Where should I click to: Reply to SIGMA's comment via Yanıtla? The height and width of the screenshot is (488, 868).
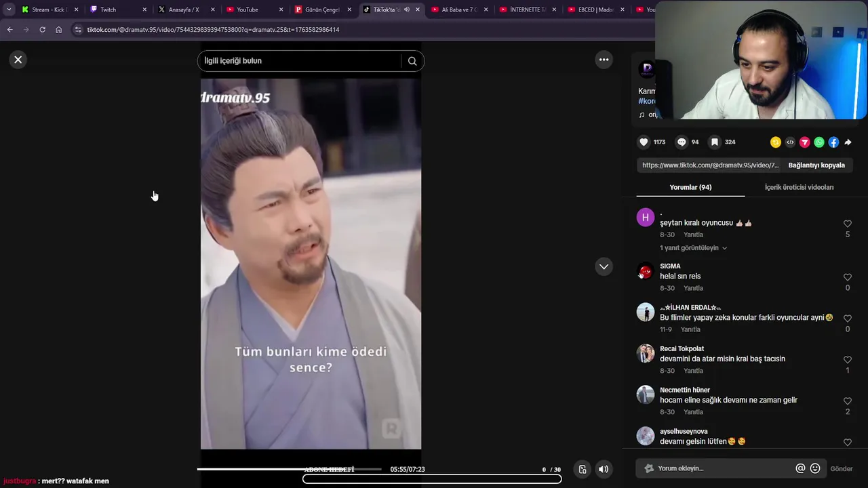click(x=693, y=288)
